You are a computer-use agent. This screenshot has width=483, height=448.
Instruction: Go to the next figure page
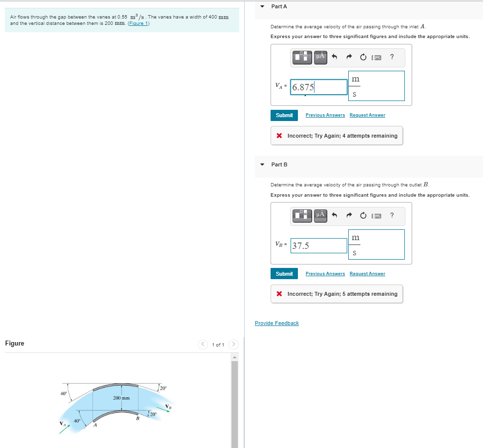click(x=233, y=344)
